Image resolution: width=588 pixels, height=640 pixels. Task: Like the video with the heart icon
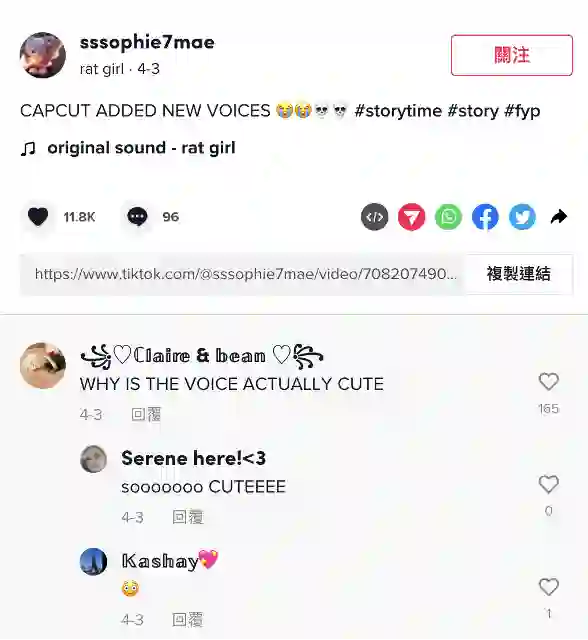click(x=38, y=216)
